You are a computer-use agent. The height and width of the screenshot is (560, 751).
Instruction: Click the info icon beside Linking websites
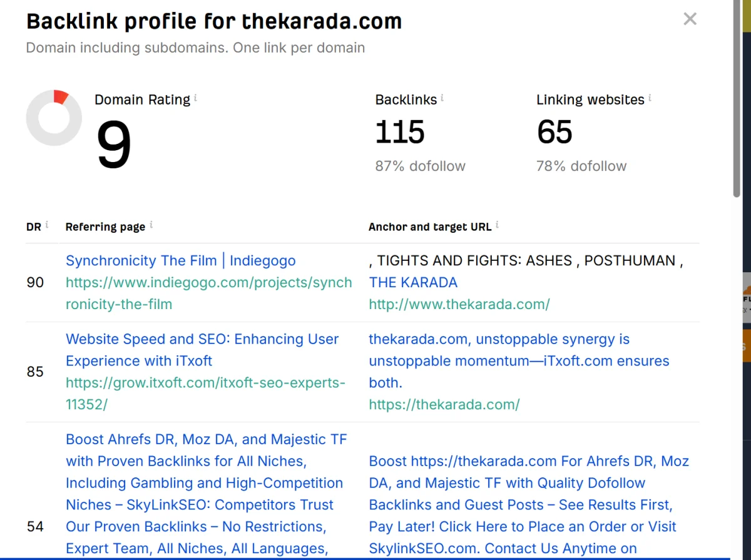pos(650,98)
